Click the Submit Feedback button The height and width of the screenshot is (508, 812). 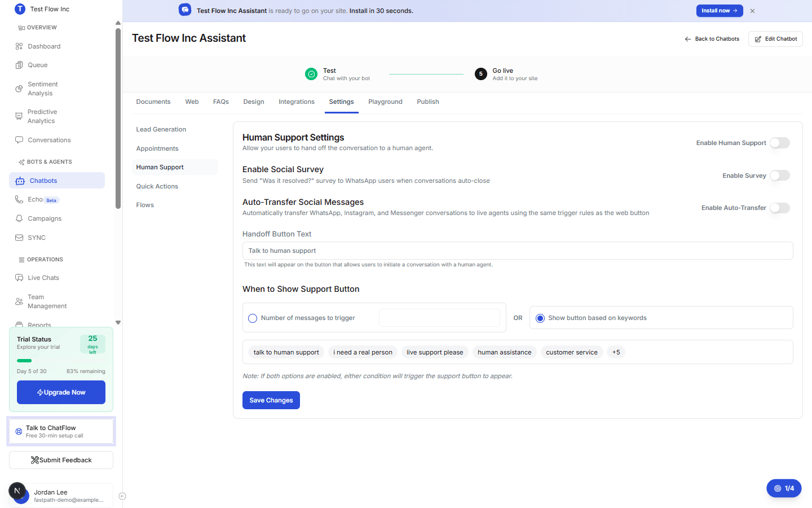pyautogui.click(x=61, y=460)
